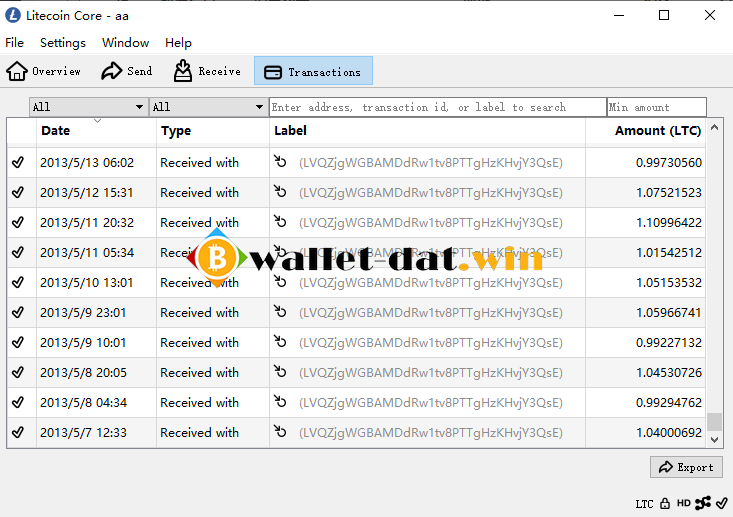Click the confirmed checkmark for 2013/5/7 12:33
Screen dimensions: 733x517
(x=18, y=432)
